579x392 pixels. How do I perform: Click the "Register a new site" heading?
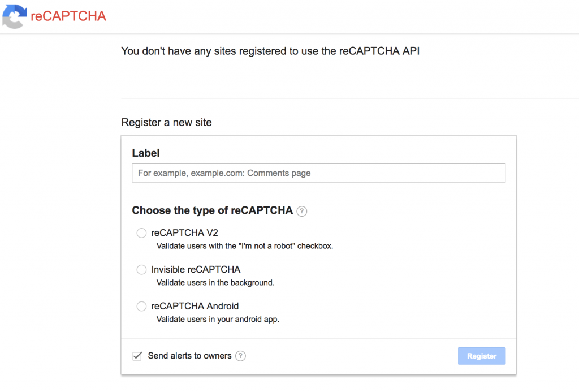[x=166, y=122]
